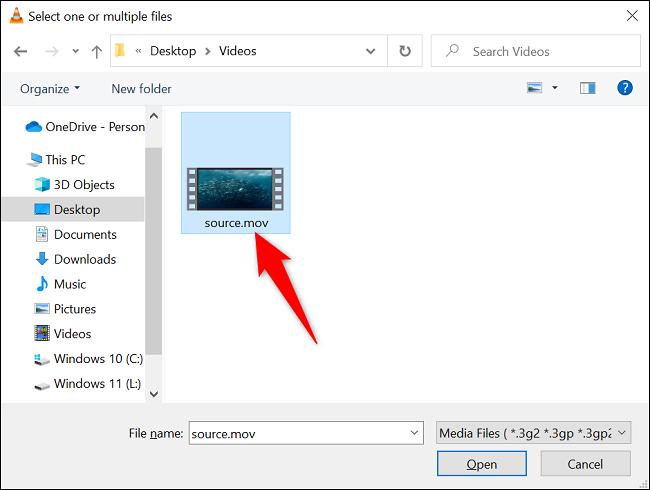Open the Organize menu
The image size is (650, 490).
pos(50,89)
